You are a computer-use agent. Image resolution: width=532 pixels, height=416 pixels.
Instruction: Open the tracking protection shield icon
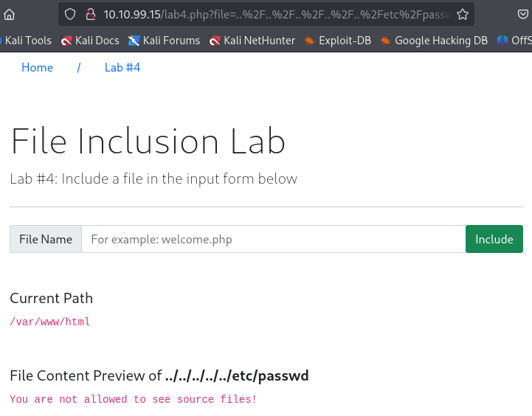(70, 14)
